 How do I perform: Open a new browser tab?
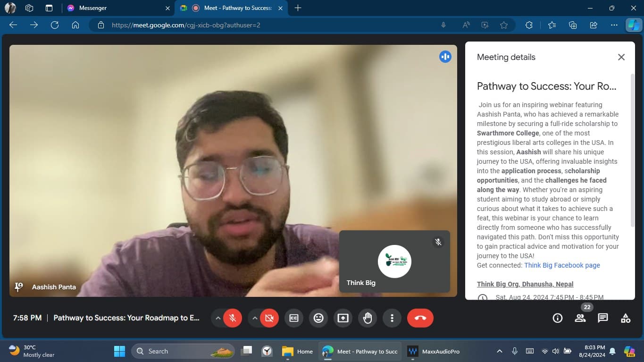(x=298, y=8)
